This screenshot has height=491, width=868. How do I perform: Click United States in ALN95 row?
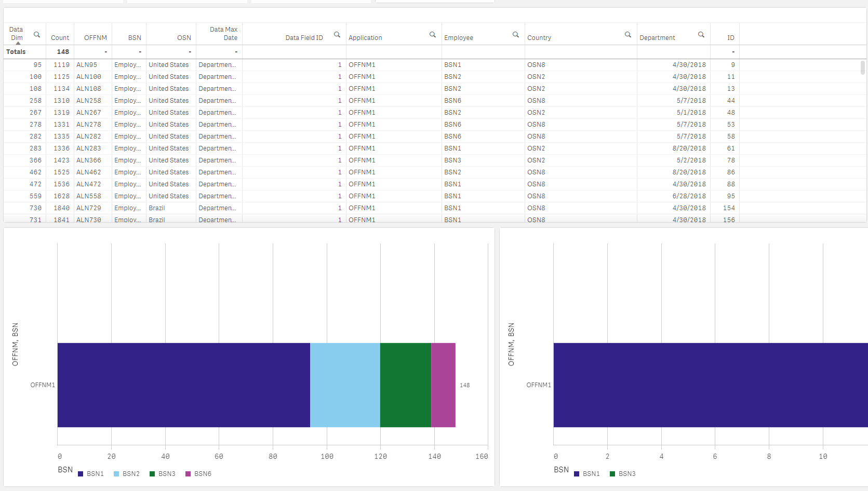click(169, 65)
